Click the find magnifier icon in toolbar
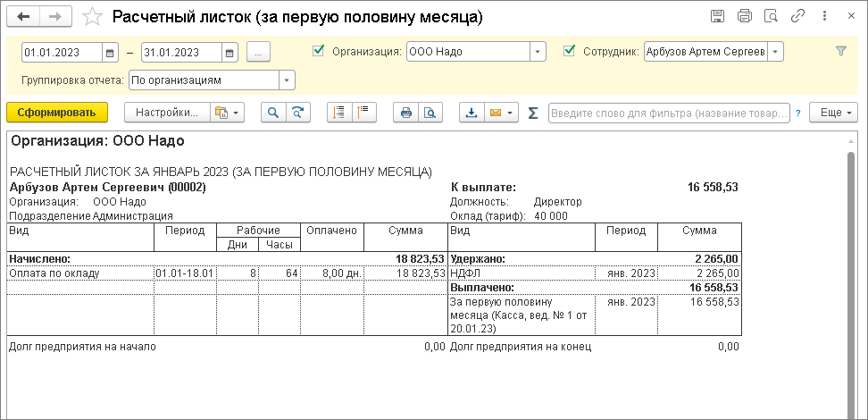Viewport: 868px width, 420px height. pos(272,113)
